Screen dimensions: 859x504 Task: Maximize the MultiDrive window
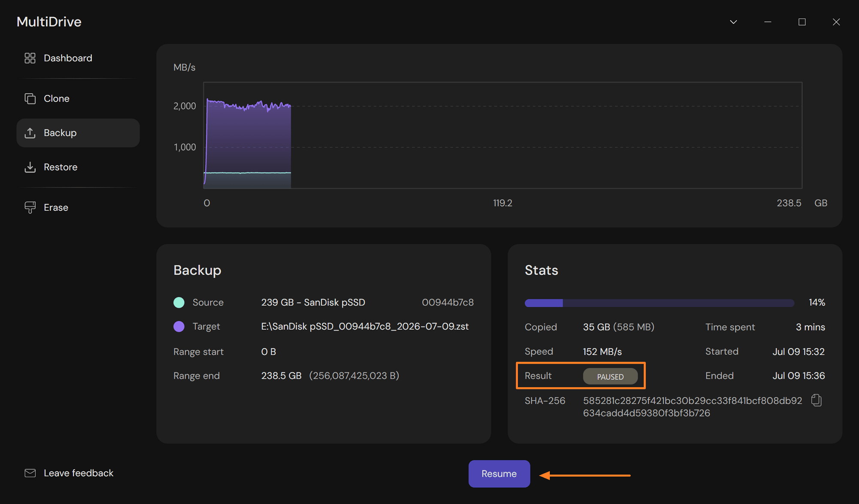point(802,22)
